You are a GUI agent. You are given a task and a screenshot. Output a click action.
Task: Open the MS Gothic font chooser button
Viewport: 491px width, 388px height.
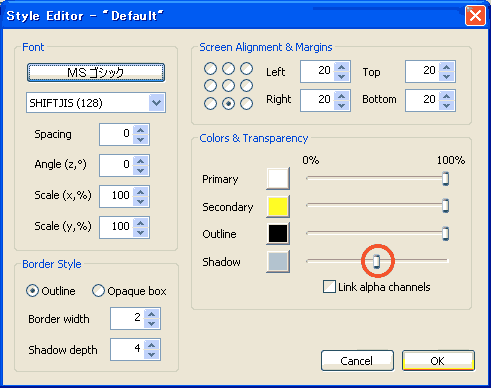[96, 72]
